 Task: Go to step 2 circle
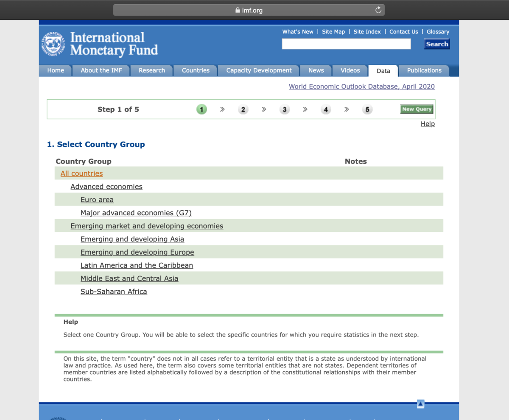pyautogui.click(x=243, y=109)
